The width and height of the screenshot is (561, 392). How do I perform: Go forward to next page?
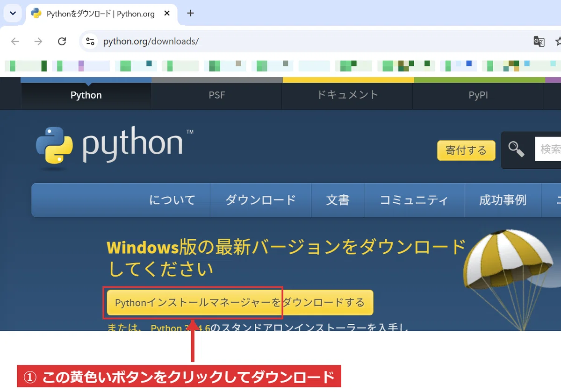click(x=38, y=42)
